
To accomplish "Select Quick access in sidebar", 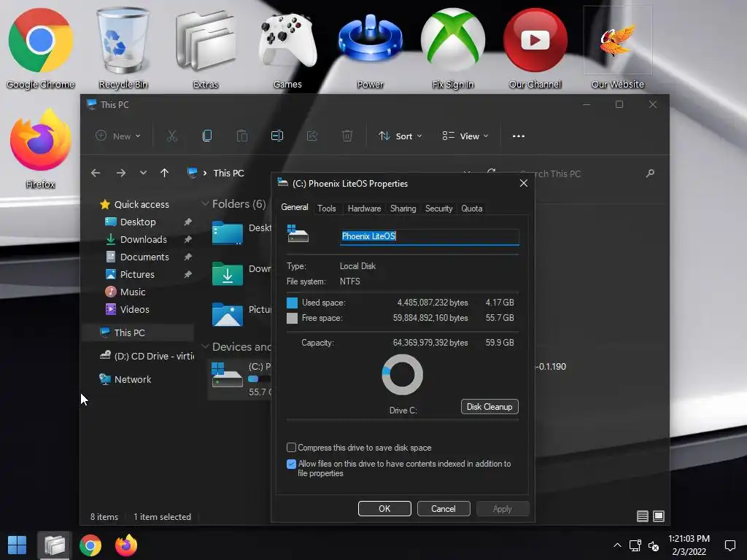I will 142,204.
